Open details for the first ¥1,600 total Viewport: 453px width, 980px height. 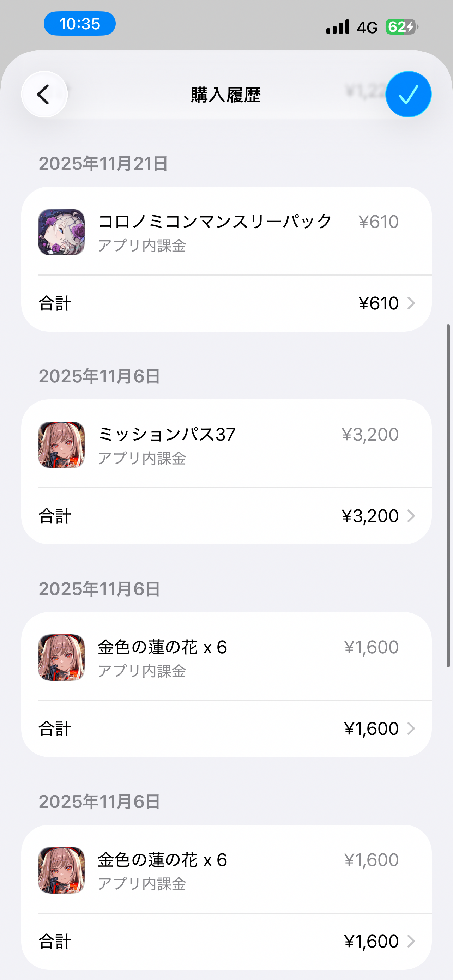pyautogui.click(x=411, y=728)
